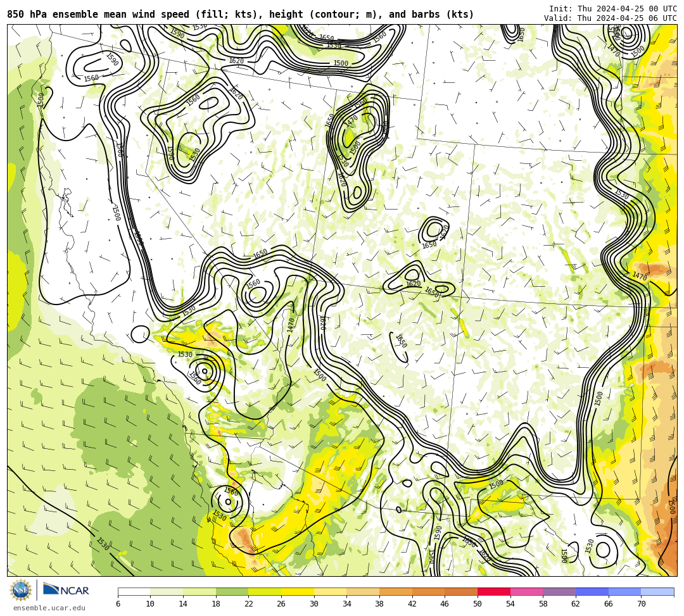
Task: Click colorbar tick label 10
Action: coord(151,604)
